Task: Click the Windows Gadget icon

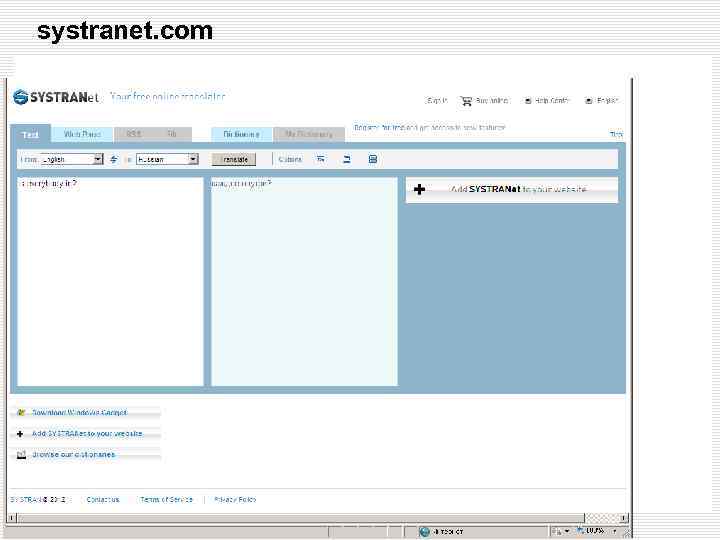Action: pos(21,412)
